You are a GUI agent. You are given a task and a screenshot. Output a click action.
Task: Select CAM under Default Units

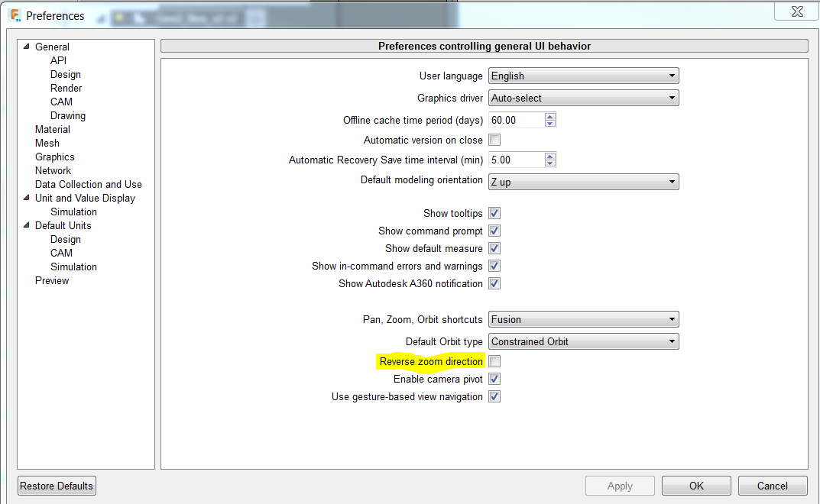tap(61, 253)
